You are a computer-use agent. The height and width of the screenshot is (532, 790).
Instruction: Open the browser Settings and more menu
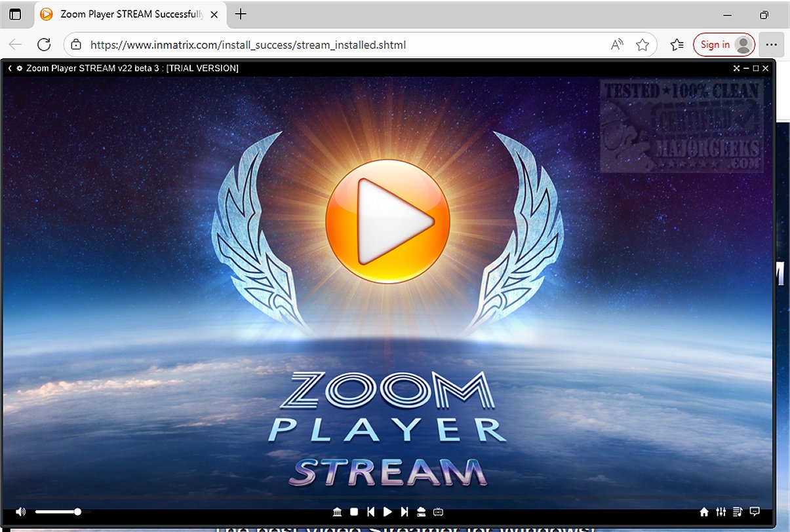tap(771, 45)
